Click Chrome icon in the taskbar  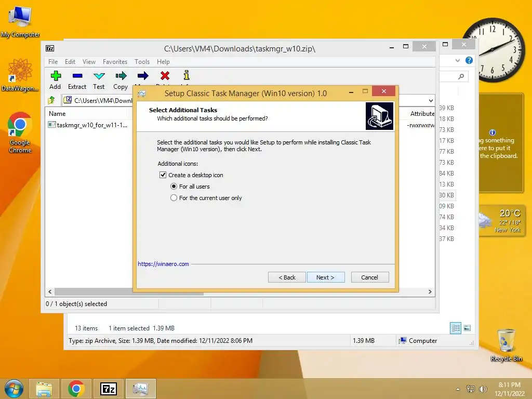tap(76, 389)
